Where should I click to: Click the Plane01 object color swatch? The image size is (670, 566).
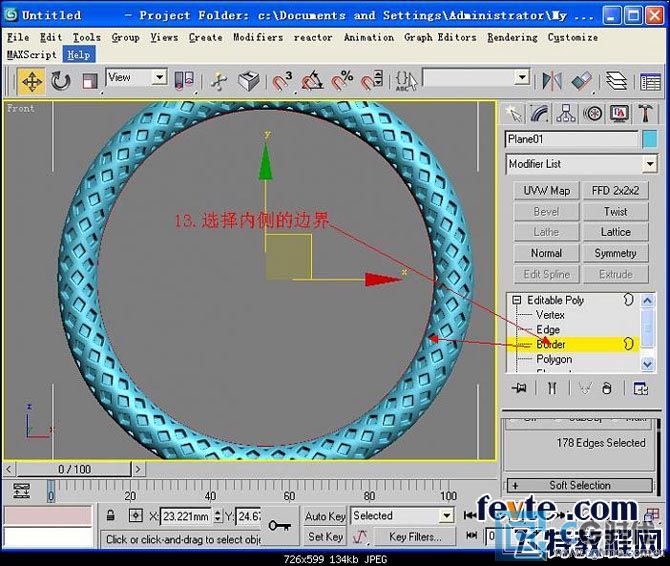(x=649, y=140)
